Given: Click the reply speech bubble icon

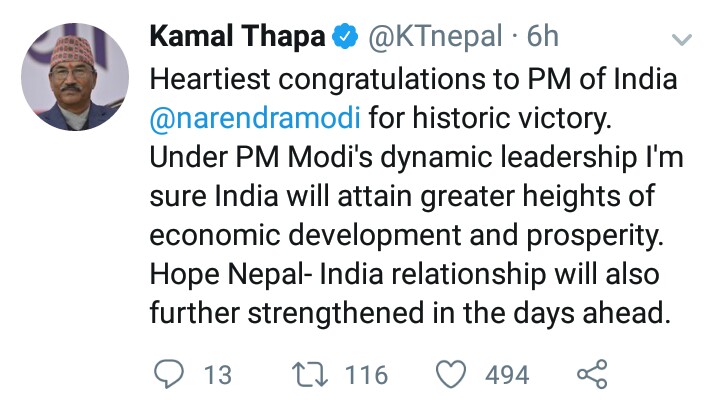Looking at the screenshot, I should click(172, 375).
